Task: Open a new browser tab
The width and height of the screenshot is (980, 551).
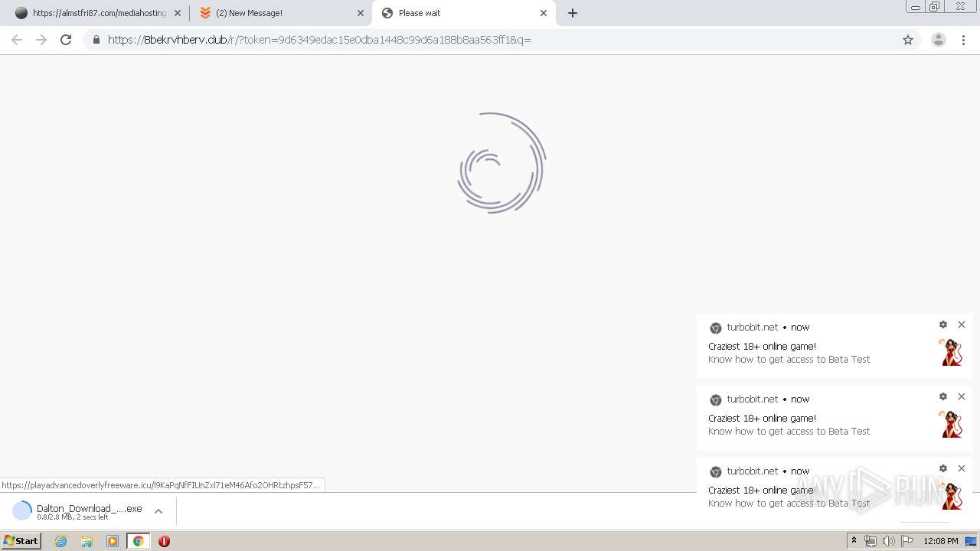Action: [x=573, y=13]
